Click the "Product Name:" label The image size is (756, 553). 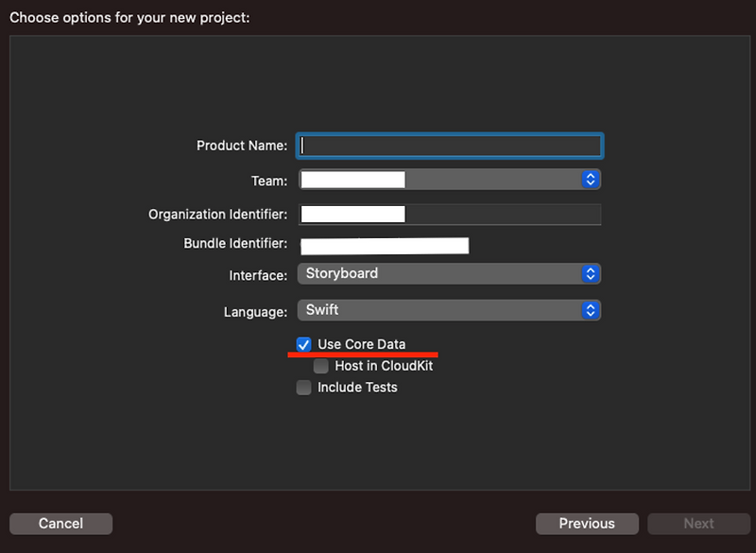click(x=241, y=146)
